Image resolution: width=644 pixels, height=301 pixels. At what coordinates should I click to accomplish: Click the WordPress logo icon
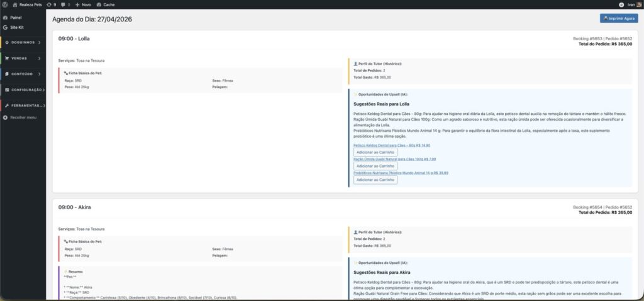[x=5, y=4]
